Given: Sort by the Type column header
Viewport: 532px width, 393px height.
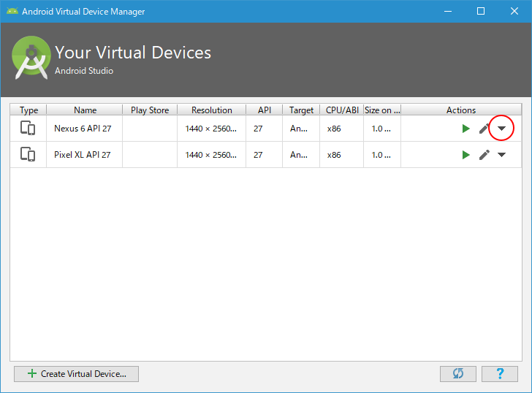Looking at the screenshot, I should click(x=28, y=110).
